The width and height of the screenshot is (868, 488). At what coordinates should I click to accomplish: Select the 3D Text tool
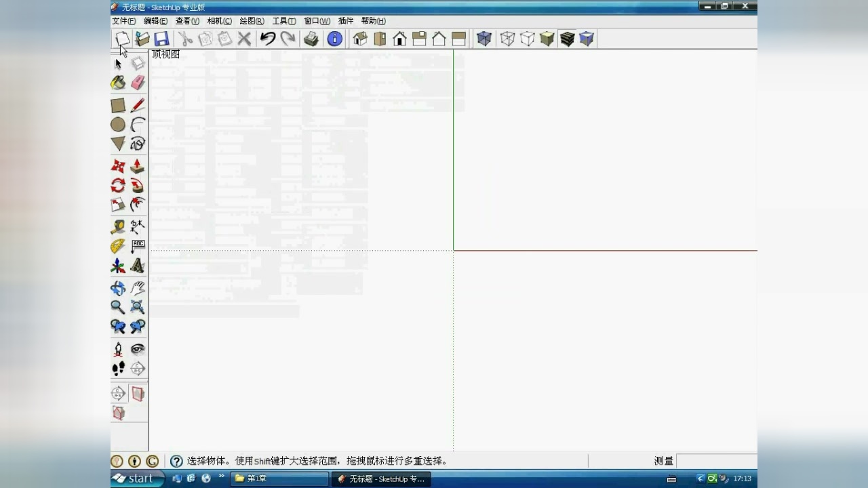[138, 266]
